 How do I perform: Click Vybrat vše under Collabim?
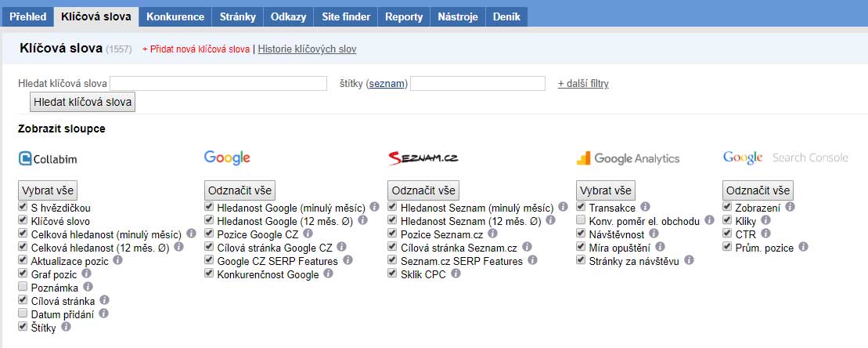[48, 190]
